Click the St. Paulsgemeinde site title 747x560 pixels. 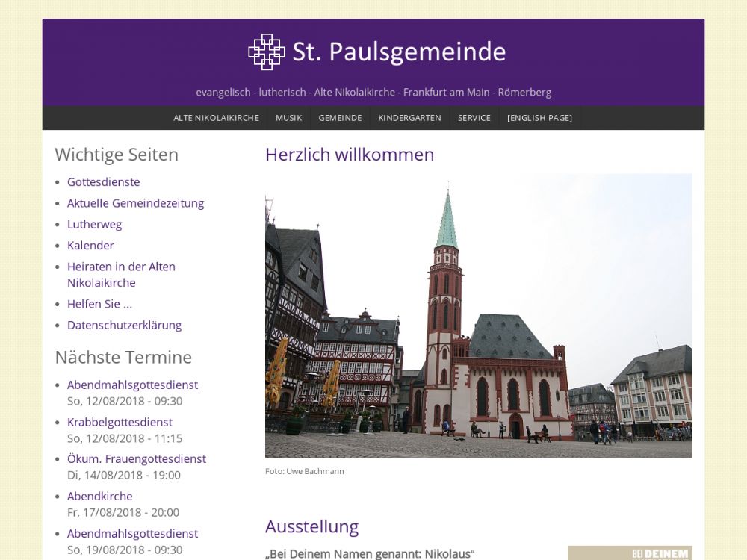(399, 52)
